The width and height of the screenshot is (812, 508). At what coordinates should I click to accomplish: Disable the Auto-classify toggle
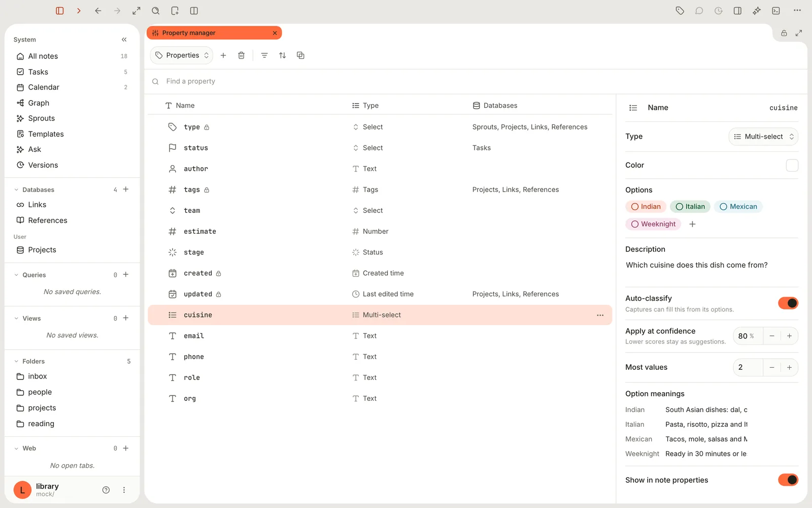(x=788, y=303)
